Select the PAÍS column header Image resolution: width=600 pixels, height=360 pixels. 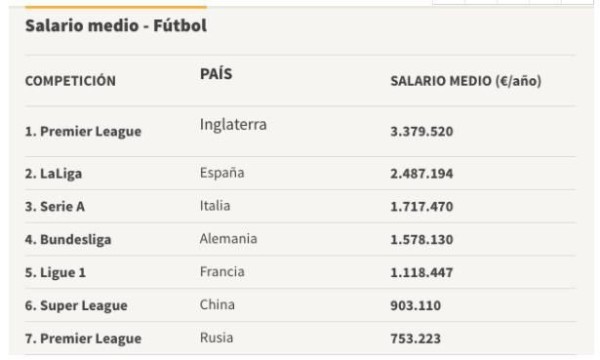pyautogui.click(x=216, y=74)
